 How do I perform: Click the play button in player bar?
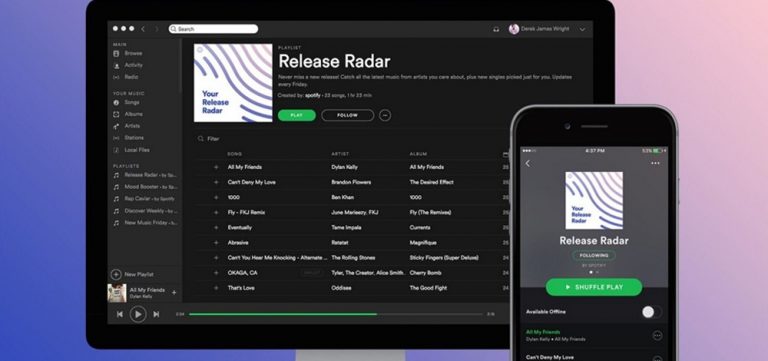tap(138, 314)
